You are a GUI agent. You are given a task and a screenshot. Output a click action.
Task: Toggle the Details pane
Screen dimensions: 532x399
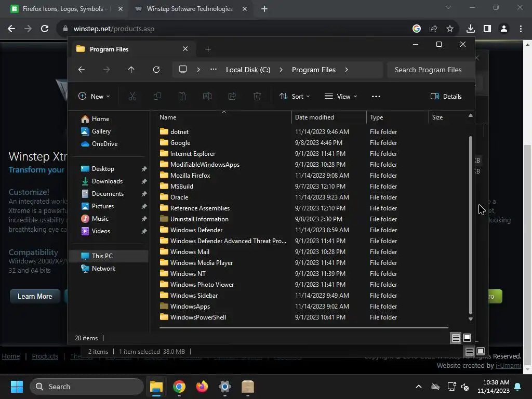click(446, 96)
